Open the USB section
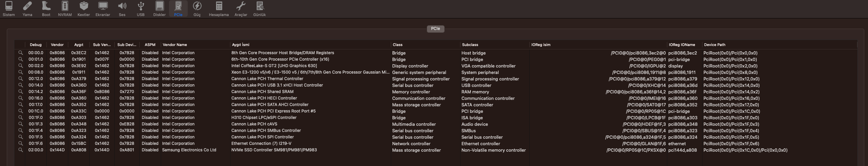 [x=141, y=9]
